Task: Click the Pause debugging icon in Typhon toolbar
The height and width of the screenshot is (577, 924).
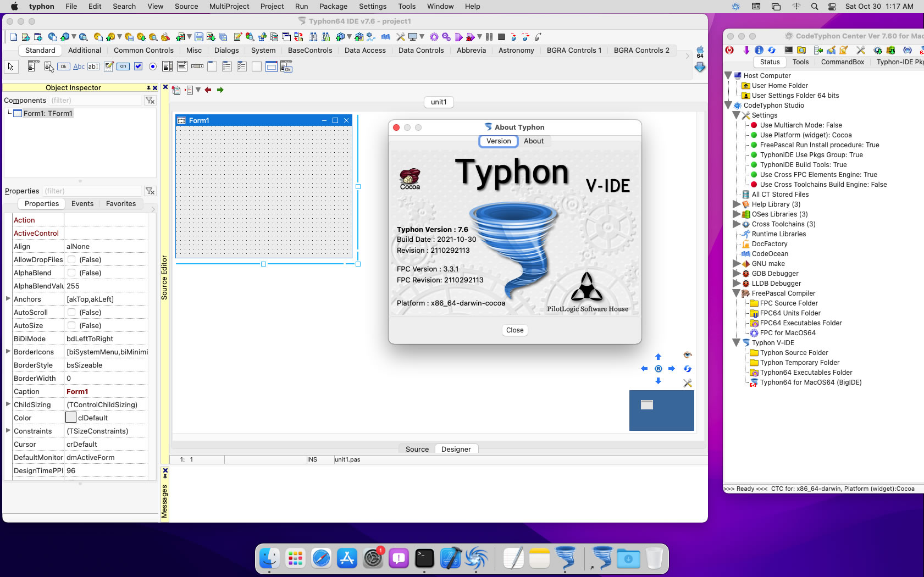Action: click(x=489, y=37)
